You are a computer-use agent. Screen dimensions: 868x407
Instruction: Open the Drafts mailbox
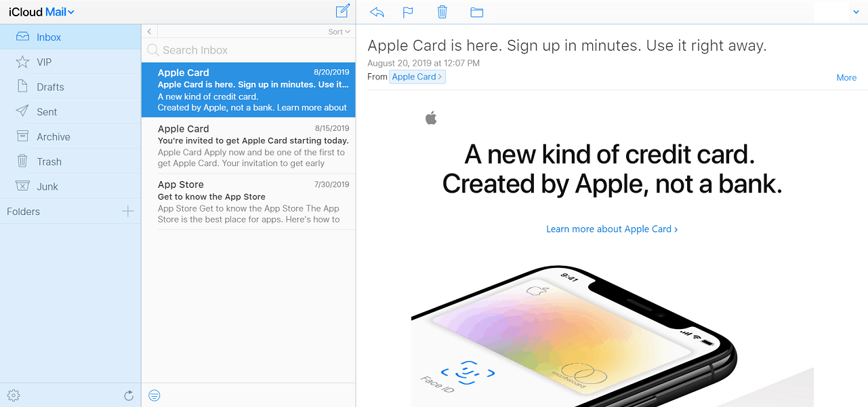(70, 87)
